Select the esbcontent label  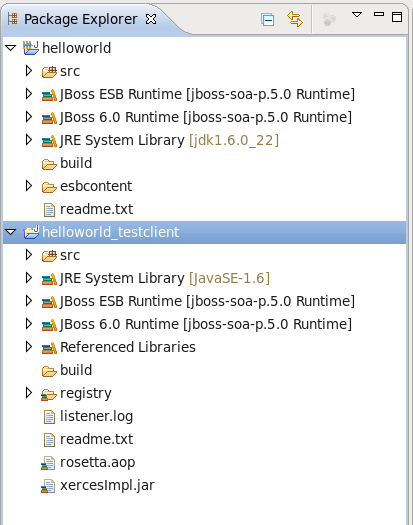[96, 186]
